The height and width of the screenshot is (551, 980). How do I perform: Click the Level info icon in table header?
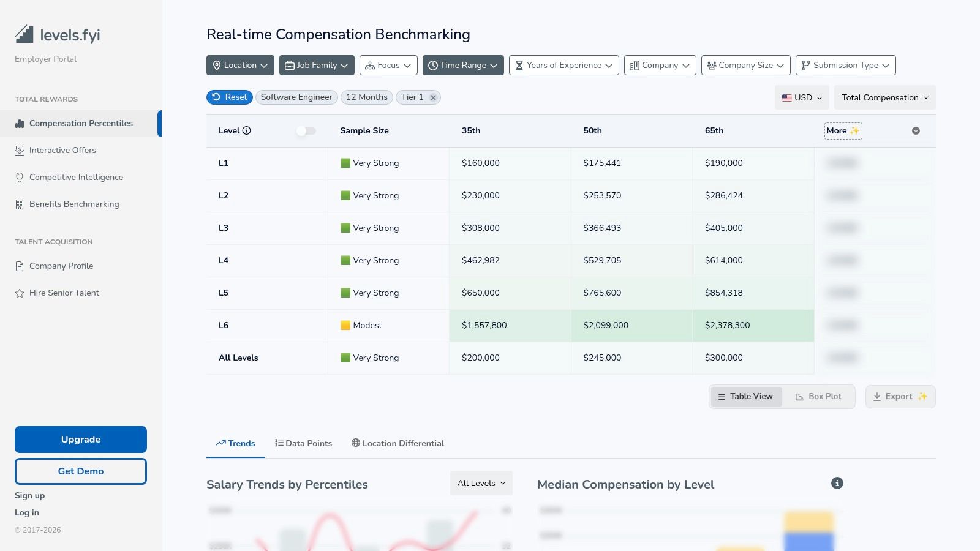[x=247, y=130]
